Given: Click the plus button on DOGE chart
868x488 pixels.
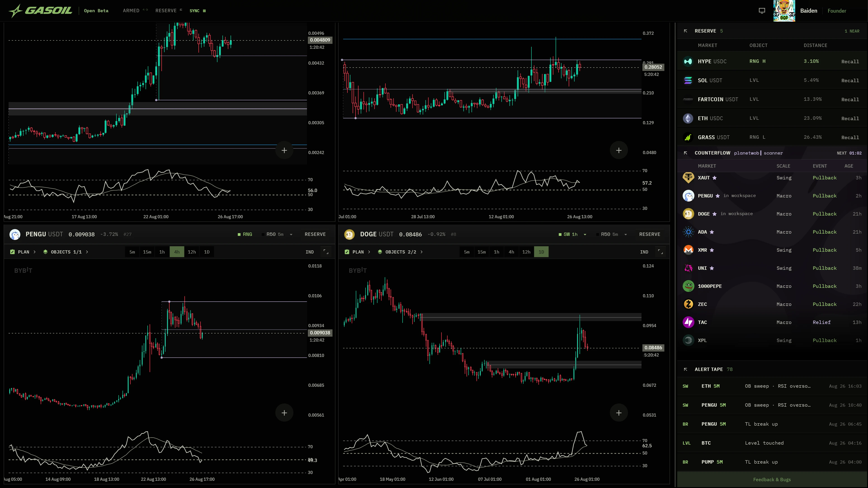Looking at the screenshot, I should click(x=619, y=413).
